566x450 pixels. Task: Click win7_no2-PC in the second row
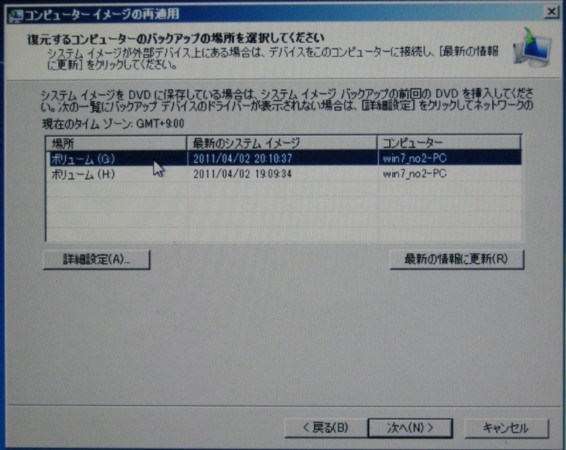(414, 174)
